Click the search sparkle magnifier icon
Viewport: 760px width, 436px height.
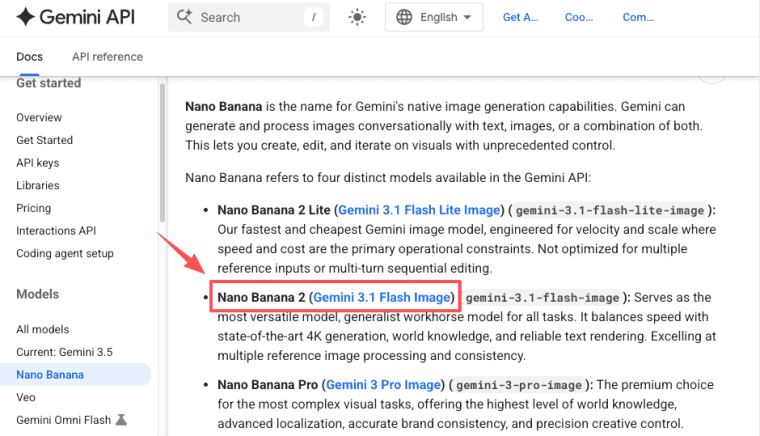pyautogui.click(x=184, y=17)
